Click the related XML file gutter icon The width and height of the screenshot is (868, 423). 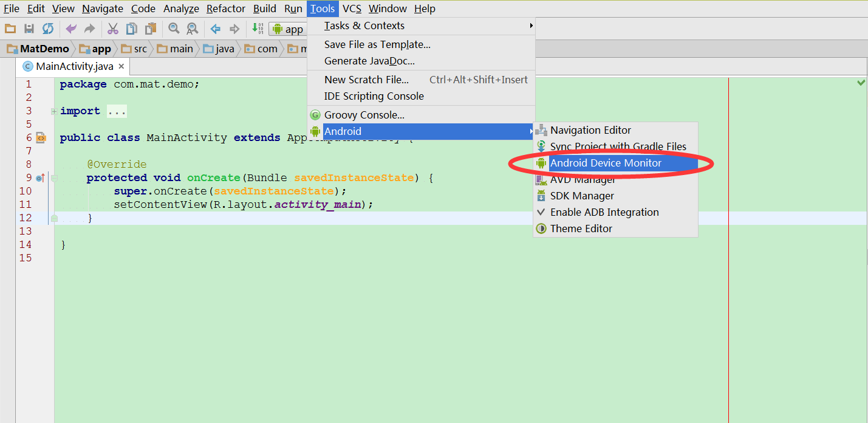[41, 138]
